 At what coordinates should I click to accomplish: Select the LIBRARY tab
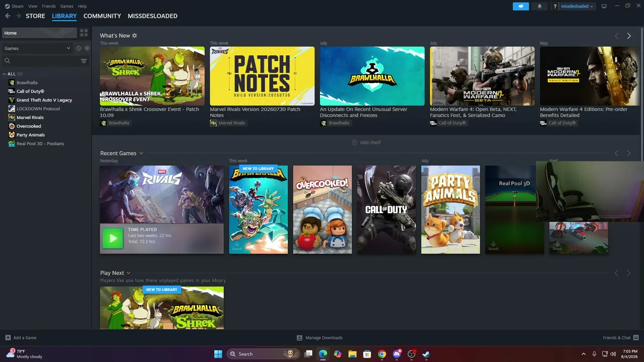click(64, 16)
